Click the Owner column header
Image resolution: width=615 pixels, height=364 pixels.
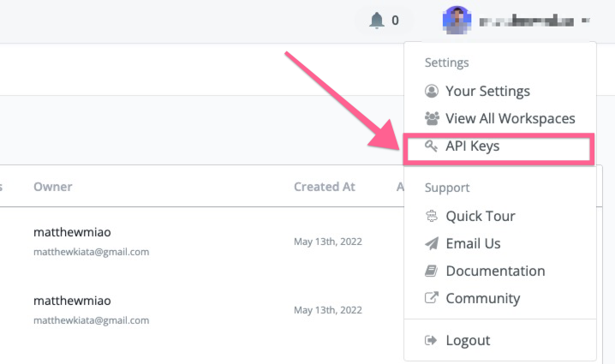(x=53, y=187)
